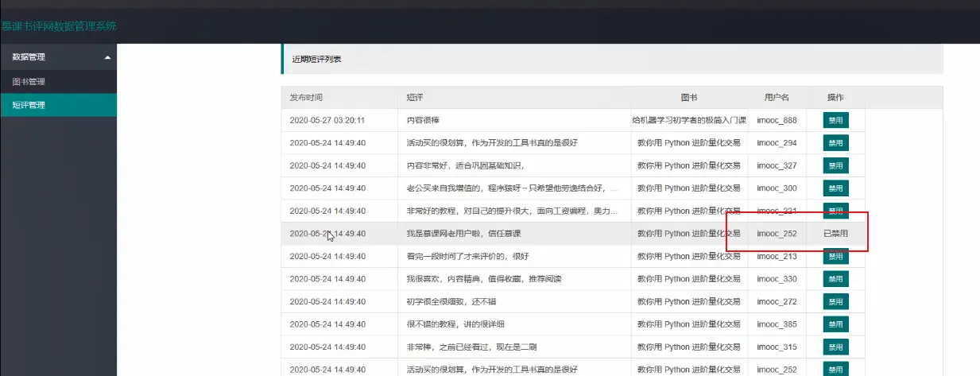Click 禁用 in the imooc_327 row
Image resolution: width=980 pixels, height=376 pixels.
click(835, 166)
